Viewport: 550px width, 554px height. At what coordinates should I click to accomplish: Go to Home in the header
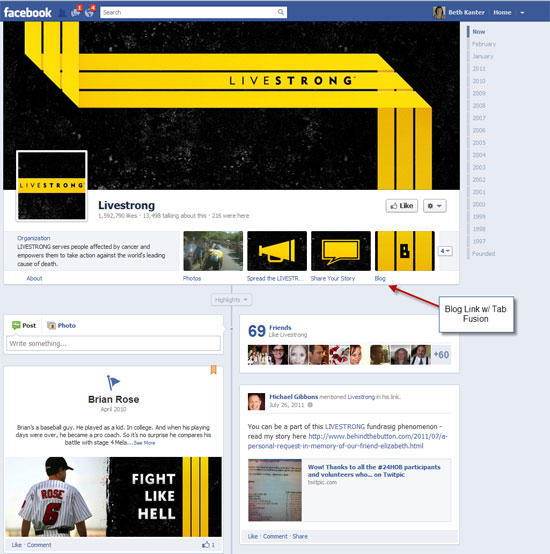502,12
